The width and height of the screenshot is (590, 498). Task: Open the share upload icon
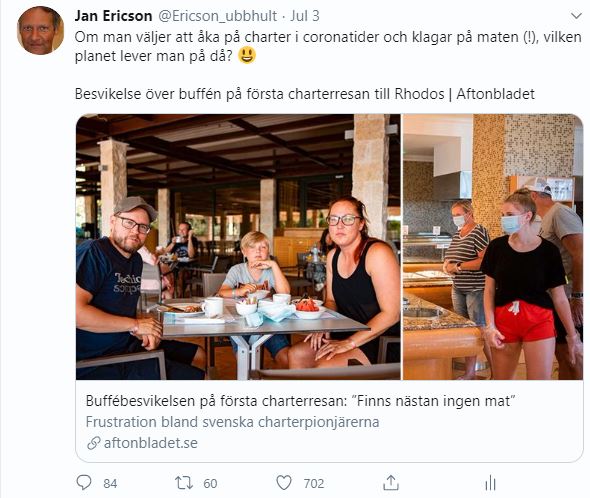391,483
